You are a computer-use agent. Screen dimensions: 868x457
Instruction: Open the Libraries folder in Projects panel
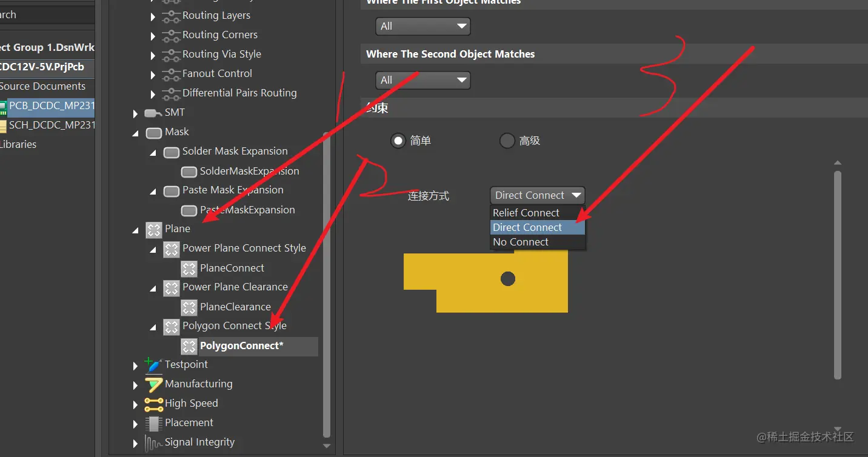pos(18,144)
